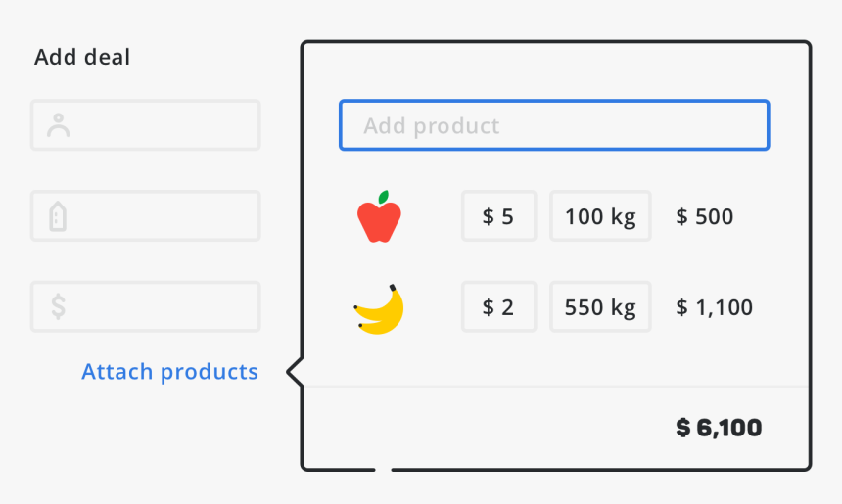This screenshot has height=504, width=842.
Task: Edit the apple price field showing $ 5
Action: point(499,216)
